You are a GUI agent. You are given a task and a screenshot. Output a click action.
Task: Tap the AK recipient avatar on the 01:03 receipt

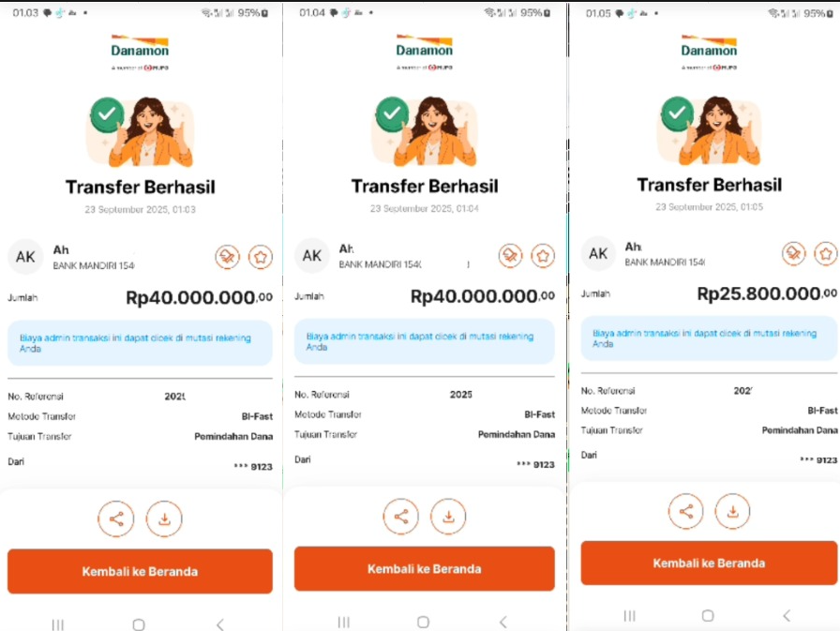25,257
